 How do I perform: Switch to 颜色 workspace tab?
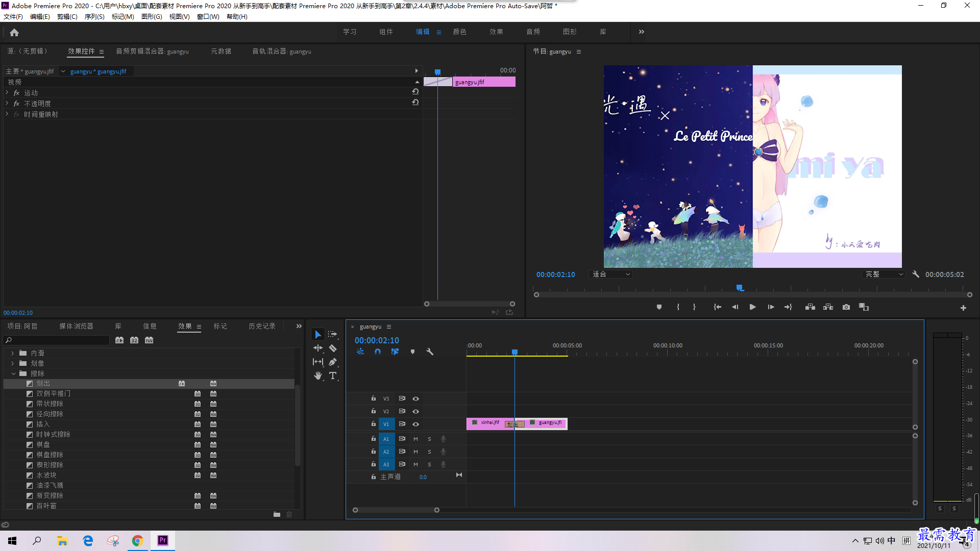tap(459, 32)
